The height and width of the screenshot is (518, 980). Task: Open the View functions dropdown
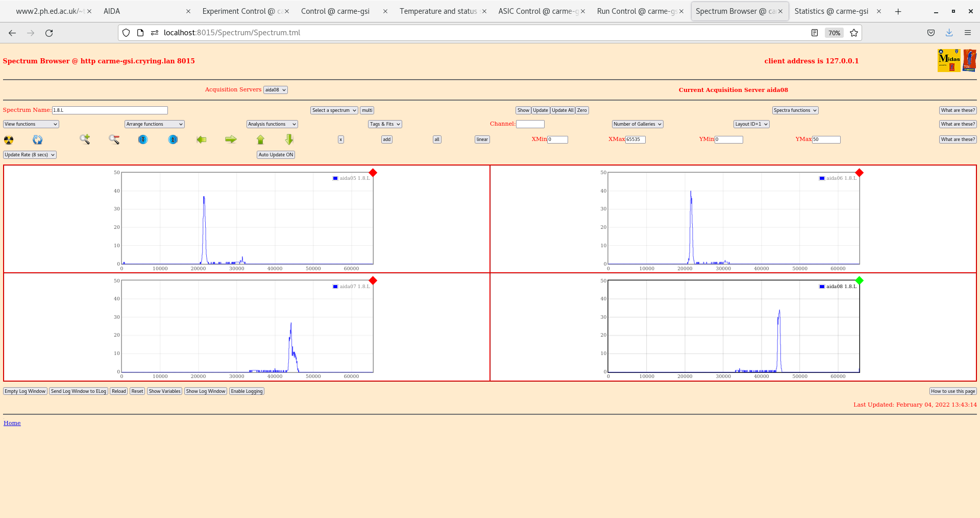[31, 124]
